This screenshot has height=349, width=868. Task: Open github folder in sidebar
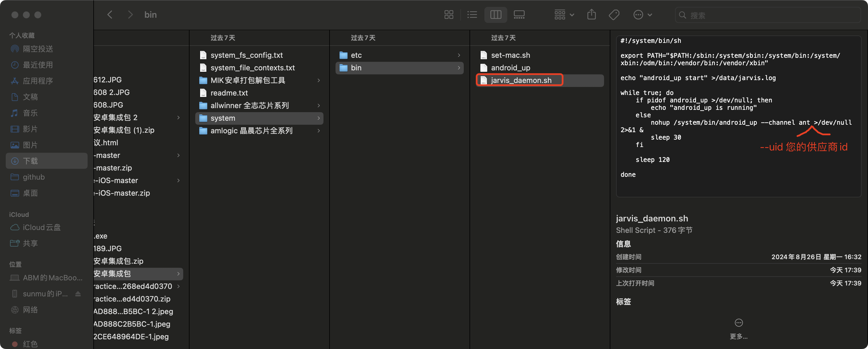(x=46, y=177)
